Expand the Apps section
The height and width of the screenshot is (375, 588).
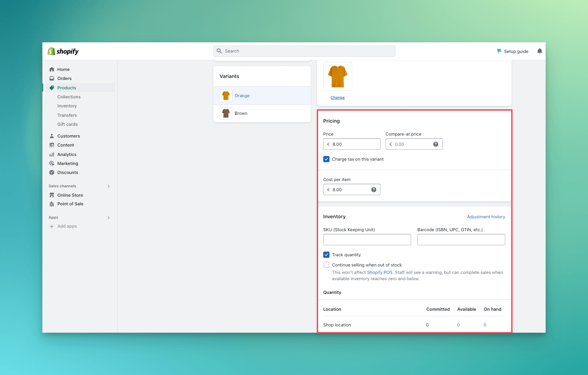[x=108, y=217]
